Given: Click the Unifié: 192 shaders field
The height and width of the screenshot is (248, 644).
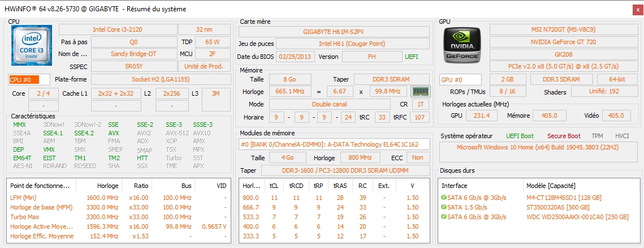Looking at the screenshot, I should [x=604, y=92].
